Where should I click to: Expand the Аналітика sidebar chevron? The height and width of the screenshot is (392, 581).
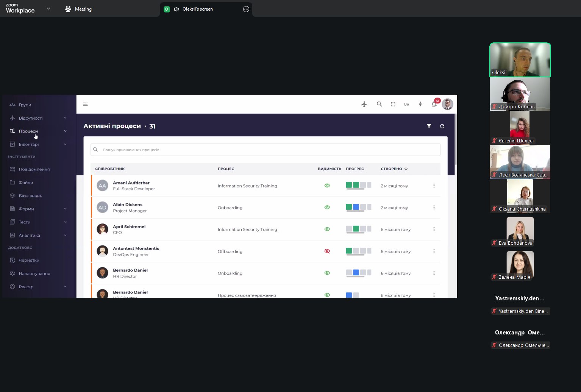[65, 235]
